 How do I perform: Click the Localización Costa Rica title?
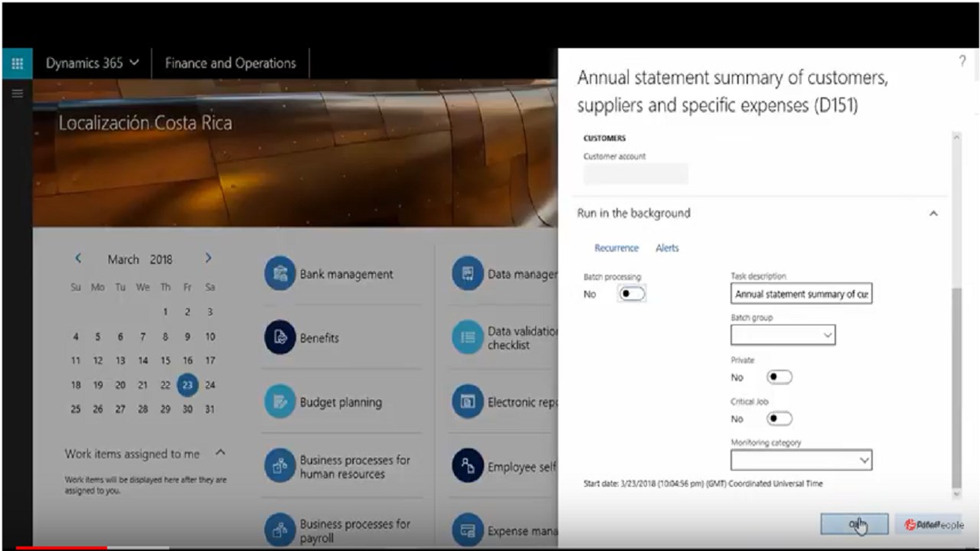pos(145,122)
